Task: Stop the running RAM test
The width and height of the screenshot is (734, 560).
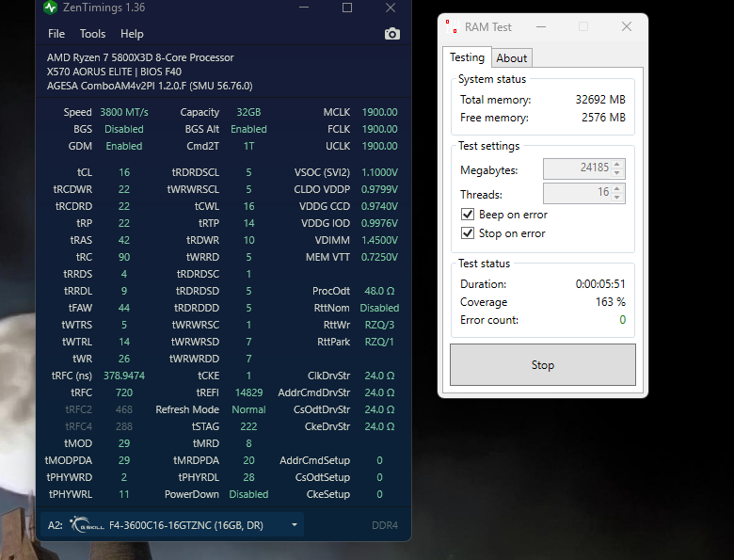Action: point(543,365)
